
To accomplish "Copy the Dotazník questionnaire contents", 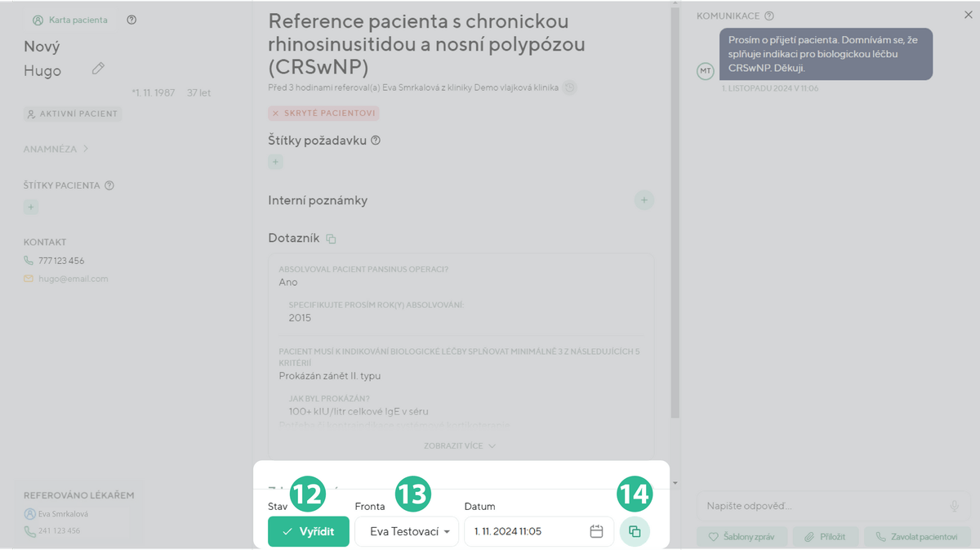I will click(331, 239).
